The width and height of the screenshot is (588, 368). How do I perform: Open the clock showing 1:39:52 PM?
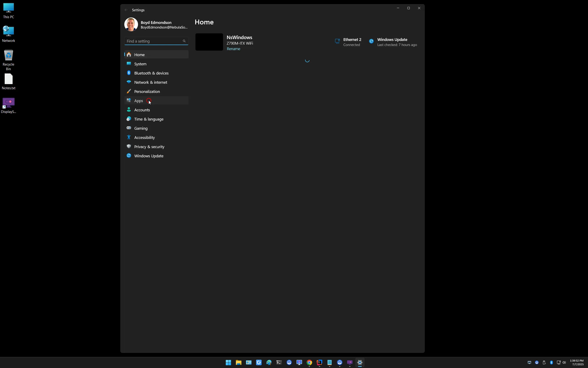coord(577,362)
